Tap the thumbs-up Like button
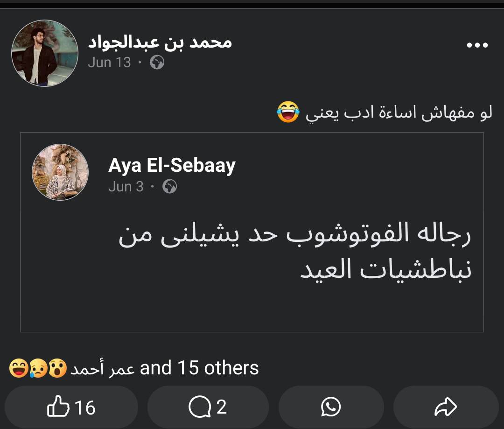The width and height of the screenshot is (504, 429). tap(71, 408)
